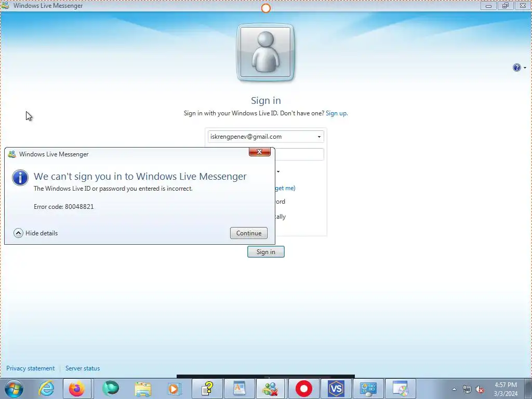Screen dimensions: 532x399
Task: Click the user avatar display picture
Action: pyautogui.click(x=265, y=52)
